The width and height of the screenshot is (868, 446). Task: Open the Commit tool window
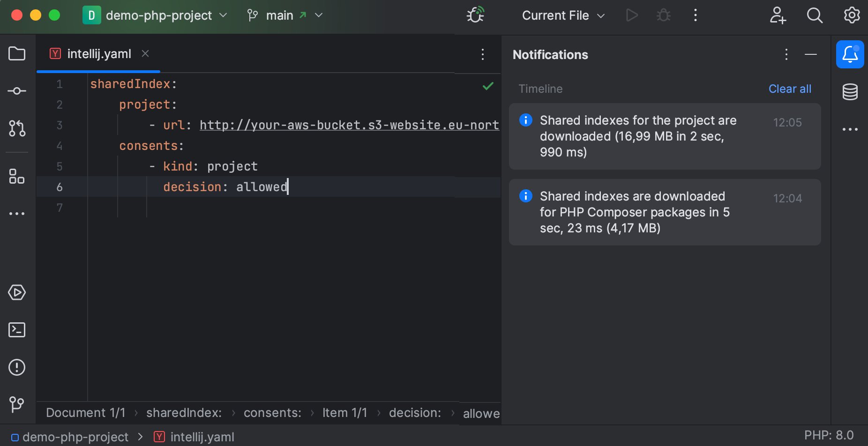point(17,91)
